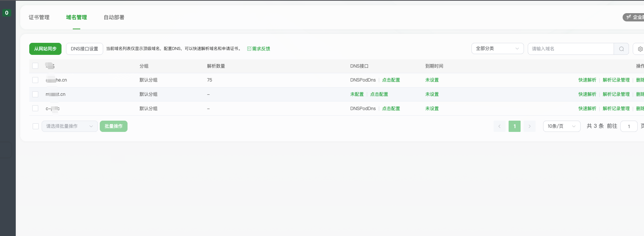The height and width of the screenshot is (236, 644).
Task: Click the 需求反馈 link
Action: point(258,49)
